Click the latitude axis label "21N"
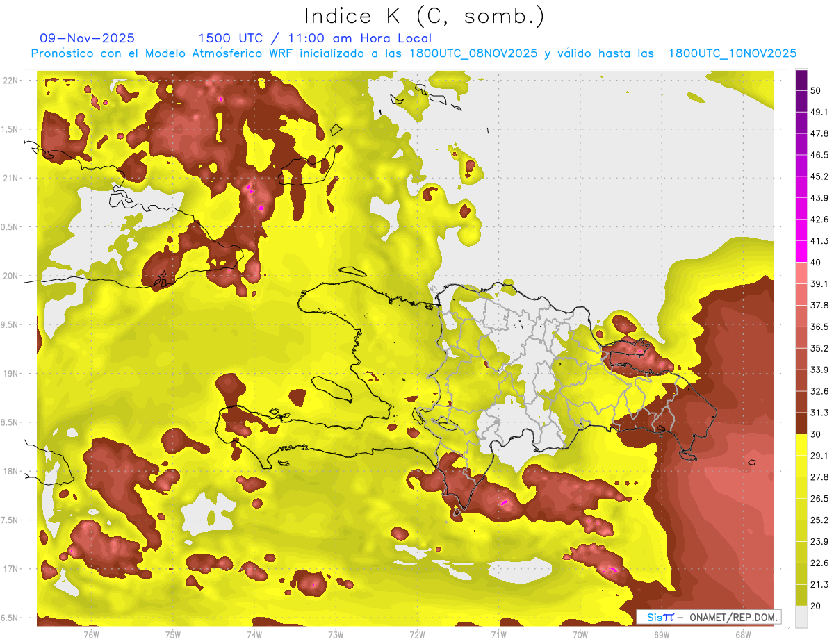Viewport: 834px width, 644px height. pos(10,179)
